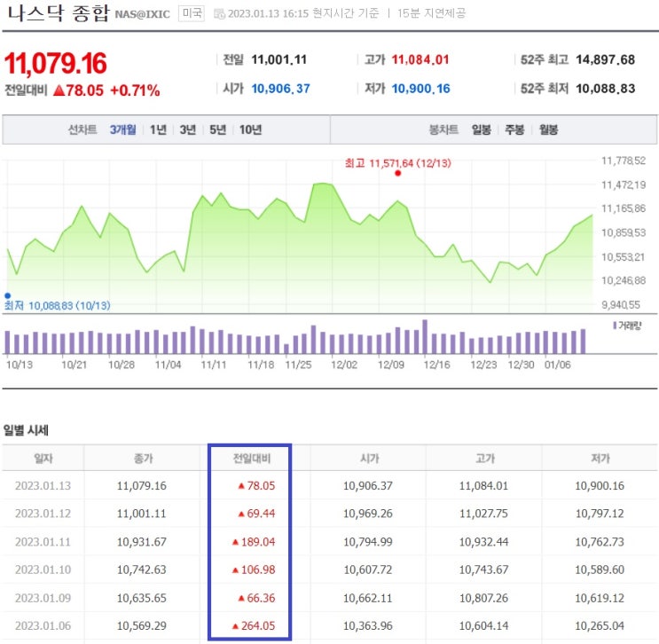Select the 3개월 line chart period
The height and width of the screenshot is (644, 659).
tap(122, 130)
